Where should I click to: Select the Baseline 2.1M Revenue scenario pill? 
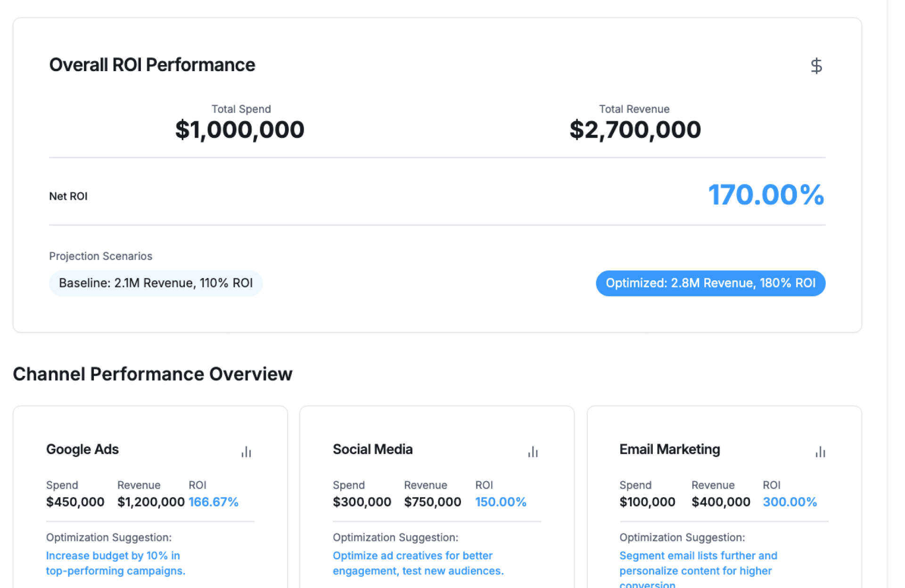156,283
